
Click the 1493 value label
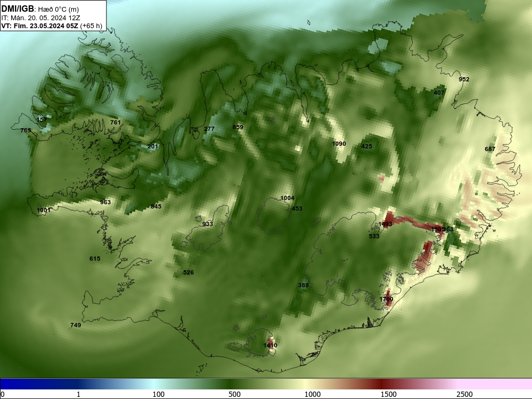(x=385, y=224)
